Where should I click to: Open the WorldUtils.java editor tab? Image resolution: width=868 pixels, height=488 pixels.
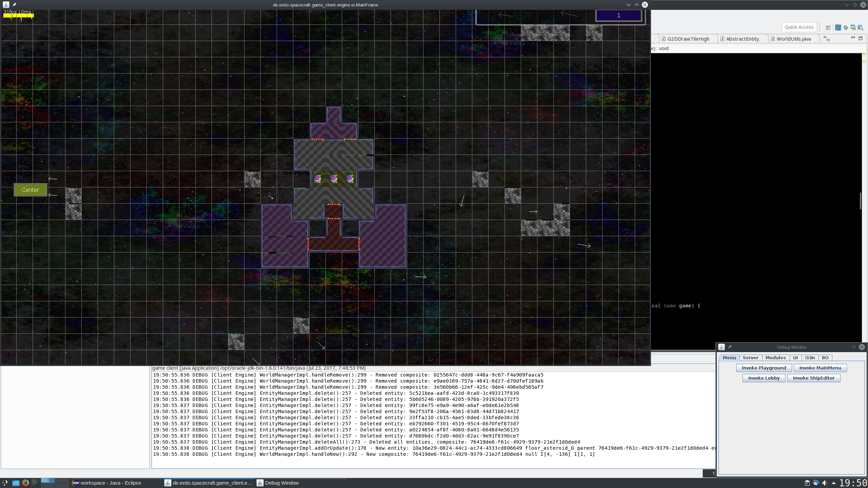click(793, 39)
